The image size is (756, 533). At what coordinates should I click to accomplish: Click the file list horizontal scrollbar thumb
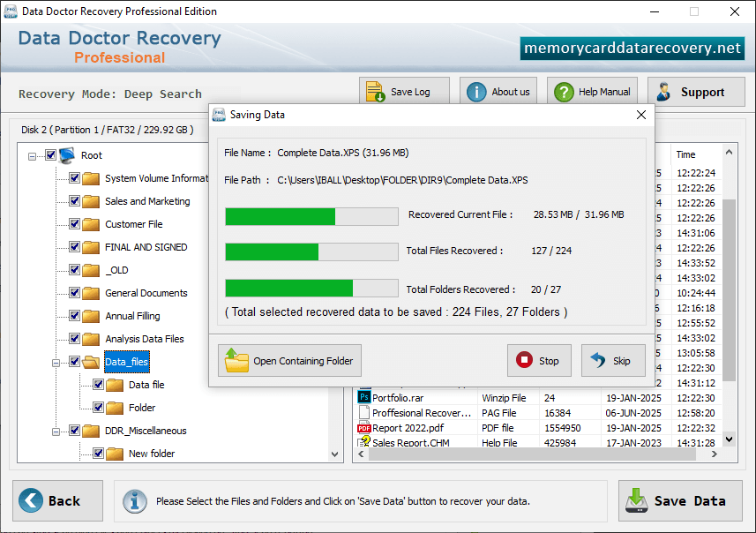pos(532,454)
